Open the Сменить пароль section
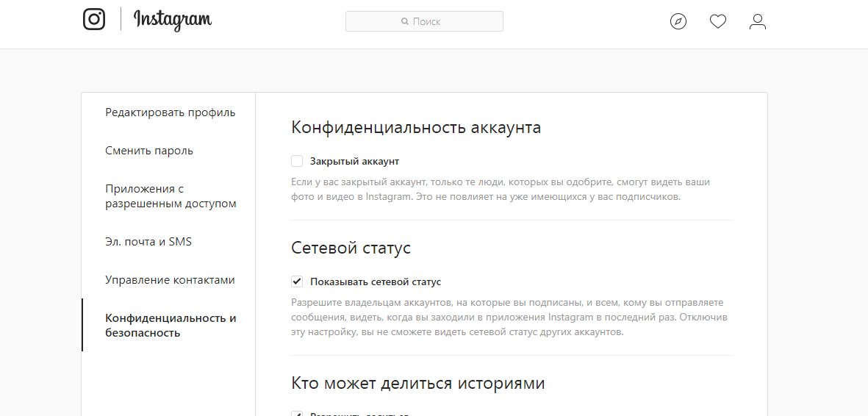Screen dimensions: 868x416 [149, 151]
